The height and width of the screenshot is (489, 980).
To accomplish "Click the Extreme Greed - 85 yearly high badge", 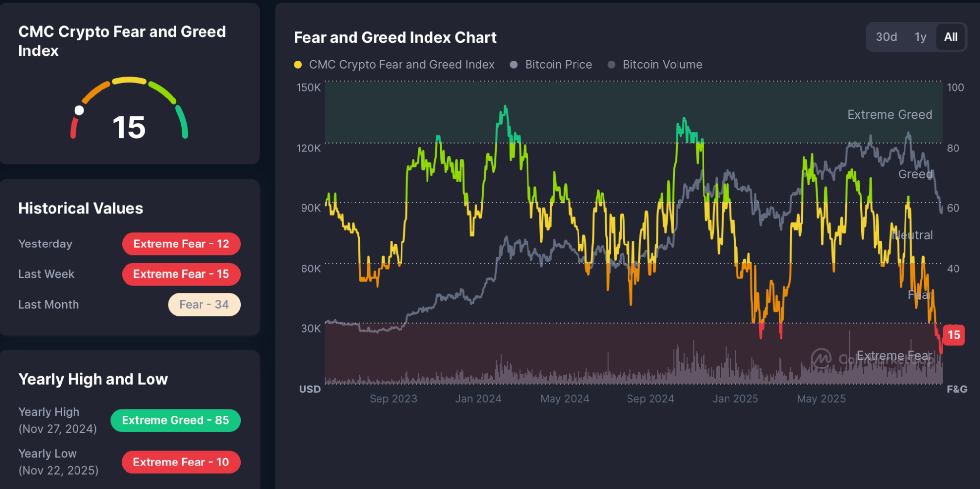I will pyautogui.click(x=176, y=420).
